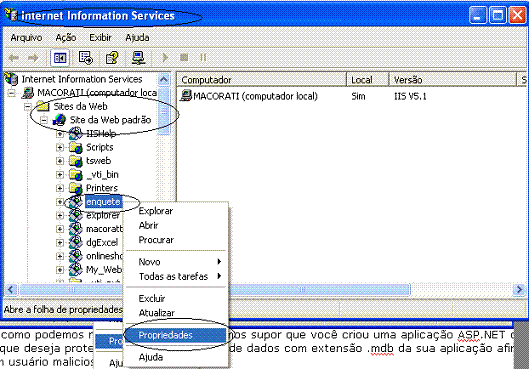Click the Pause item toolbar icon
The width and height of the screenshot is (529, 369).
(x=203, y=58)
